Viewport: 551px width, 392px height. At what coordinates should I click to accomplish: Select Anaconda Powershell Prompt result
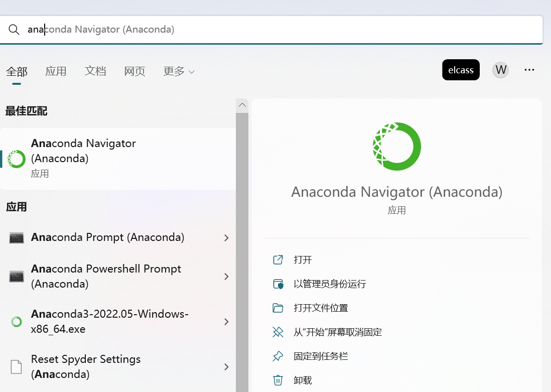pos(118,277)
